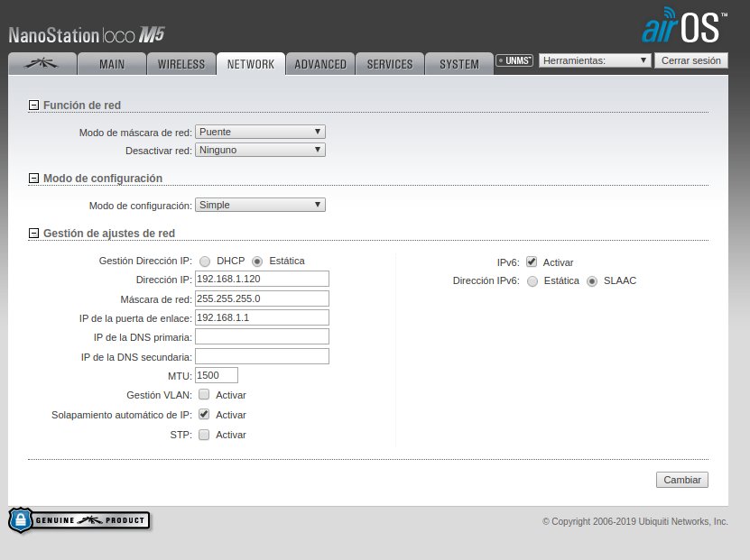Image resolution: width=750 pixels, height=560 pixels.
Task: Click the IP de la DNS primaria field
Action: coord(262,336)
